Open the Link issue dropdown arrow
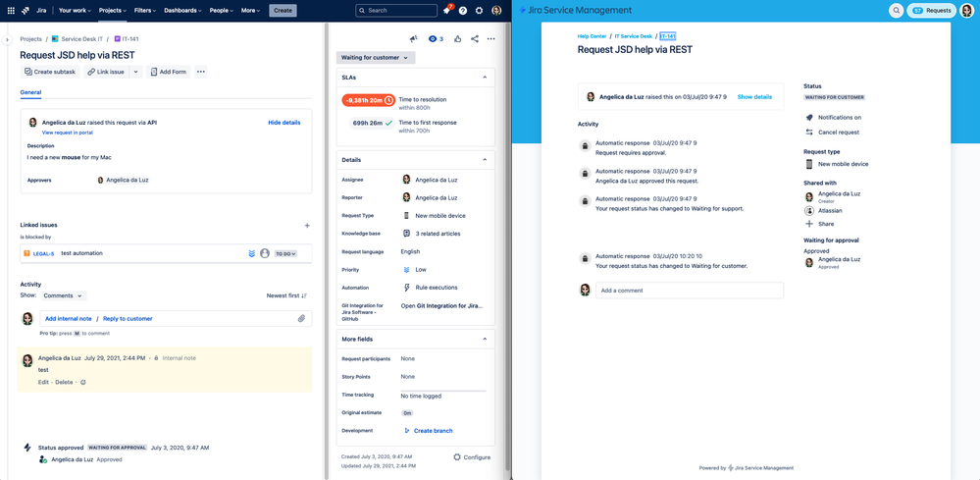980x480 pixels. click(x=136, y=72)
